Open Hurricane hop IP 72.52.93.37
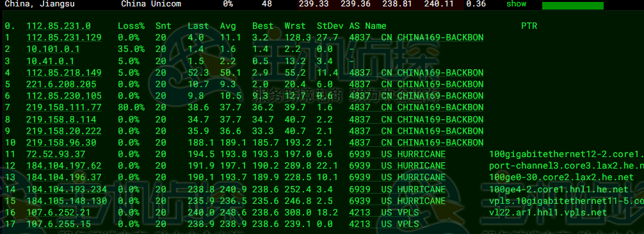 [x=56, y=155]
